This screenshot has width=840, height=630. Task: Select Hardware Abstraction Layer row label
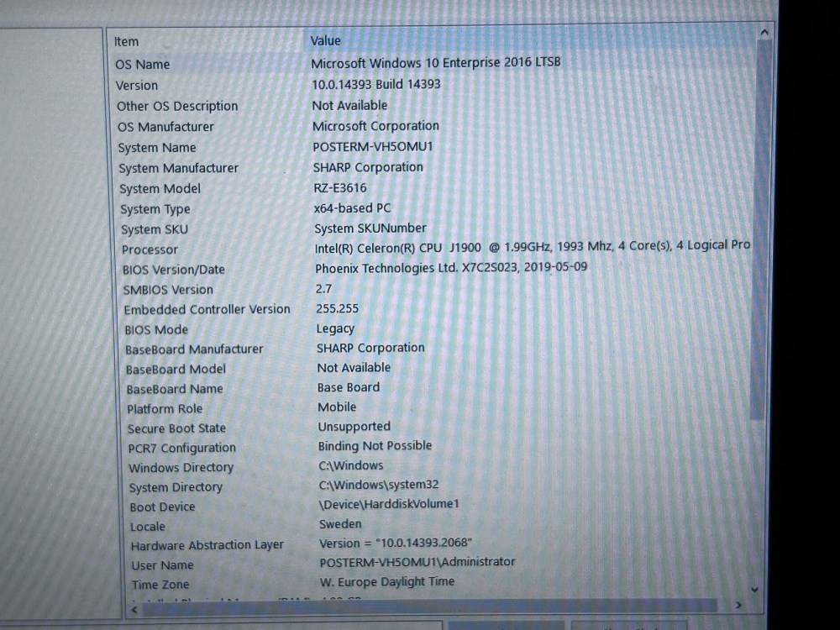coord(207,545)
